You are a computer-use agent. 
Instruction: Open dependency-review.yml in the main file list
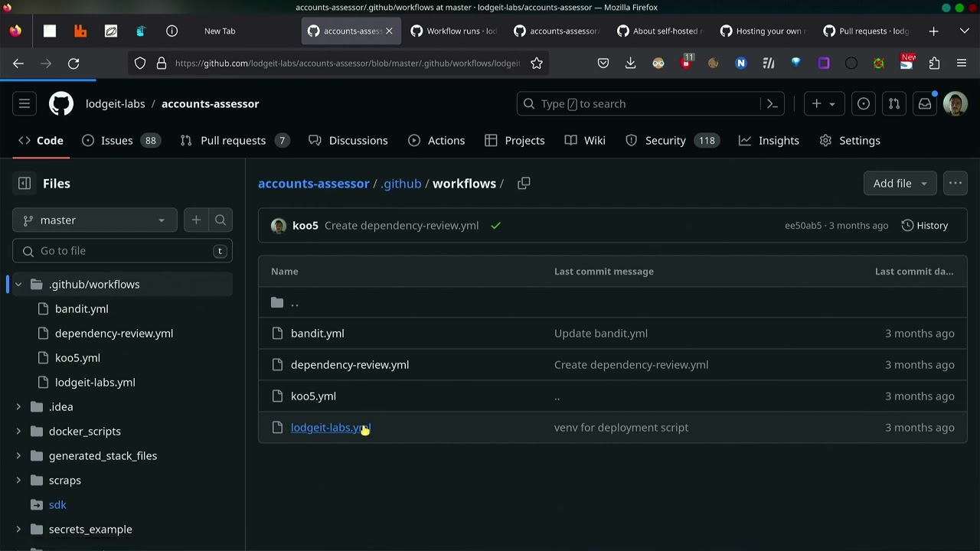[350, 365]
